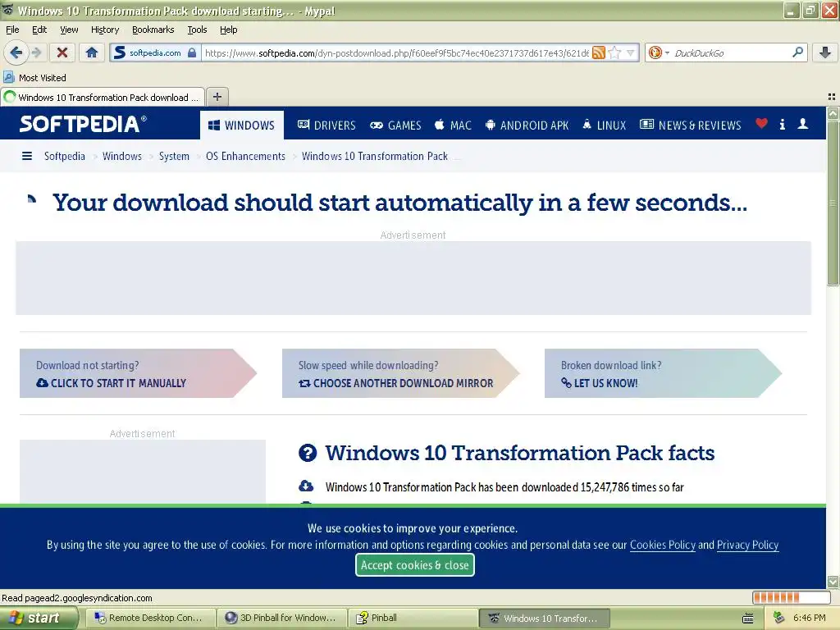The width and height of the screenshot is (840, 630).
Task: Click the info "i" icon in Softpedia header
Action: coord(782,125)
